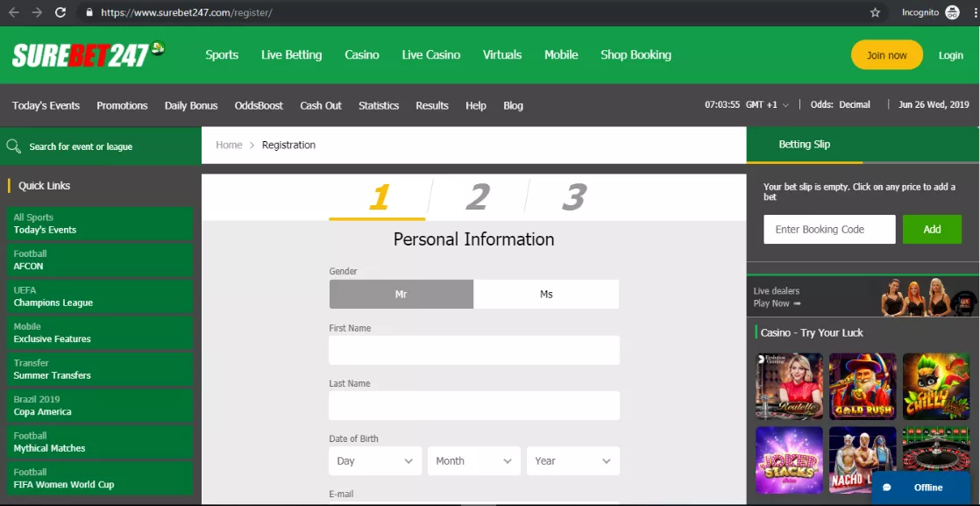Select Mr as gender

[401, 294]
